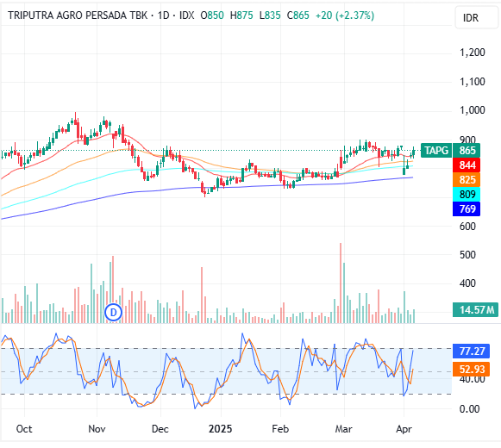
Task: Click the orange 825 moving average label
Action: point(467,180)
